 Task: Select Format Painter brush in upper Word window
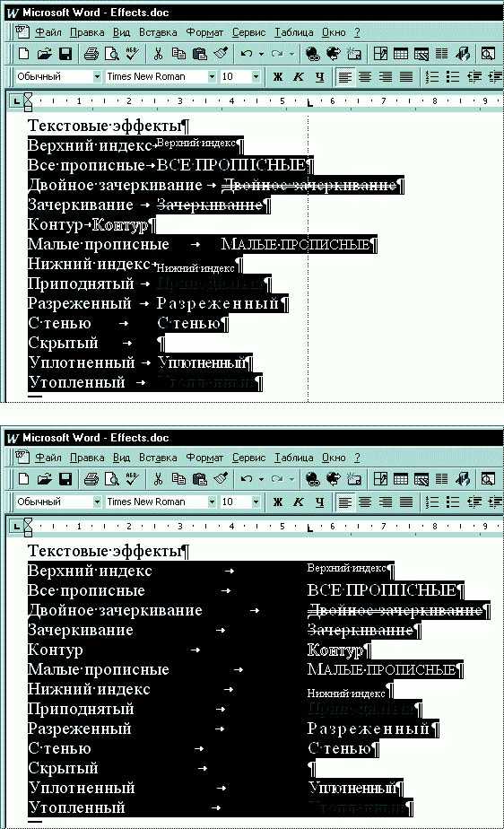click(x=221, y=54)
